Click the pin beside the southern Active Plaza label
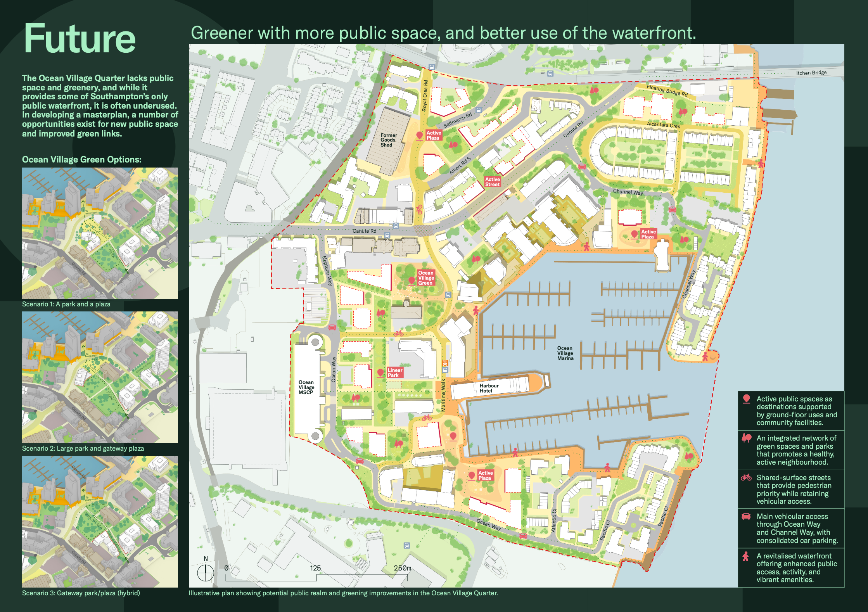The image size is (868, 612). point(472,475)
